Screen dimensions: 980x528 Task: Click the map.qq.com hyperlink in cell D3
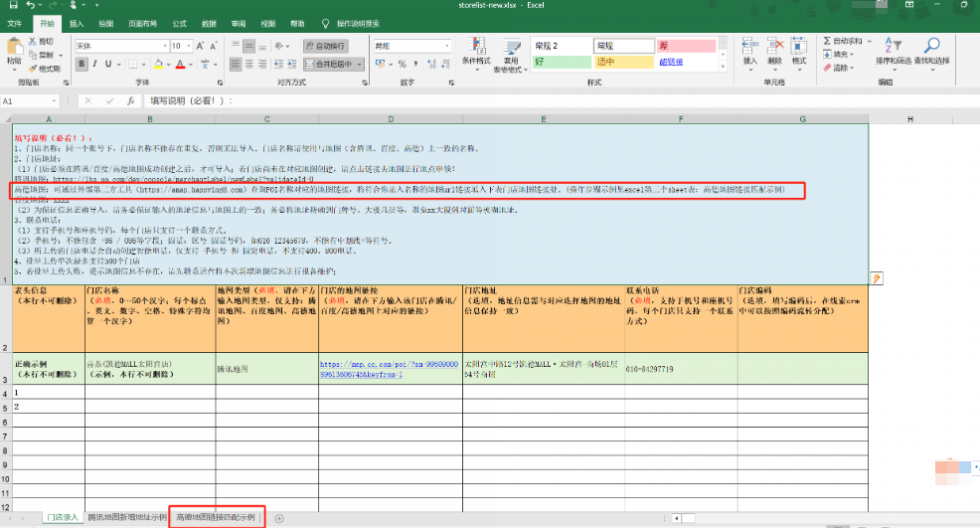[x=389, y=369]
